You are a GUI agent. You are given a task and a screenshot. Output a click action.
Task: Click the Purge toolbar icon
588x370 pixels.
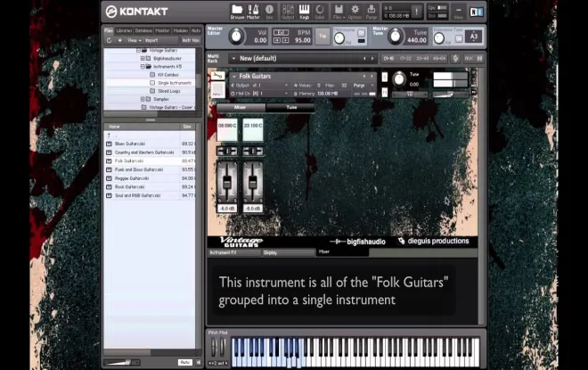click(372, 12)
